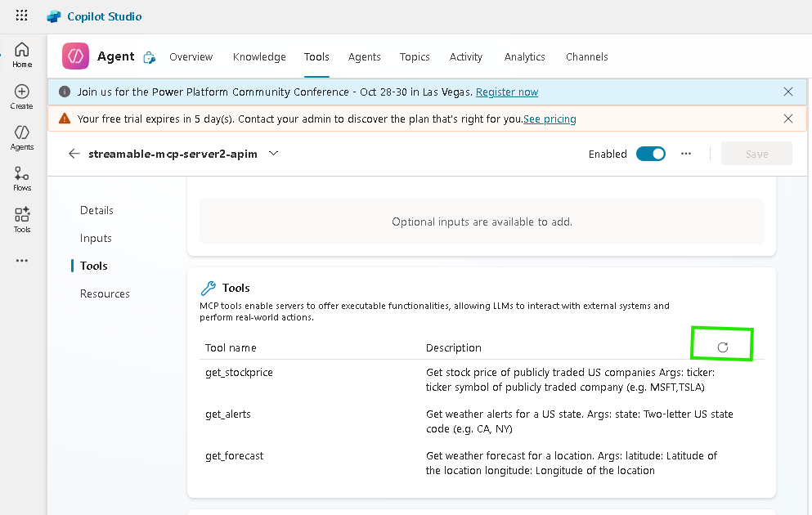The image size is (812, 515).
Task: Go back using the left arrow
Action: pos(74,153)
